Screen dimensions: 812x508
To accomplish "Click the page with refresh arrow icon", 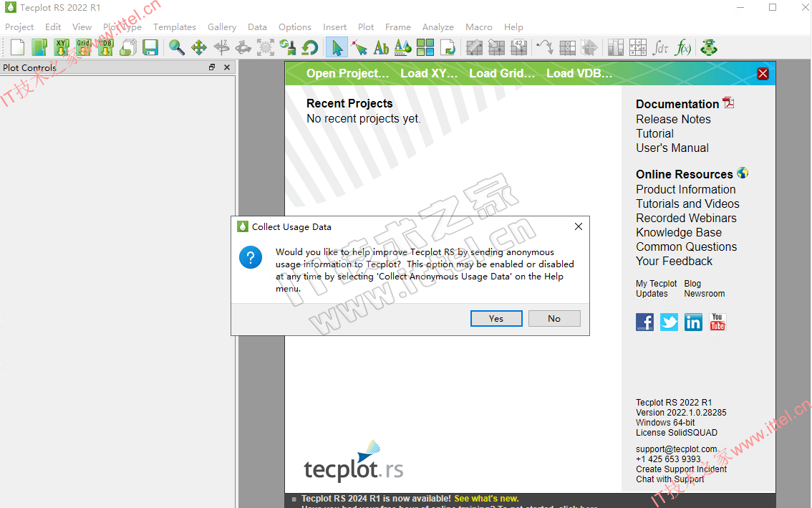I will click(x=448, y=48).
